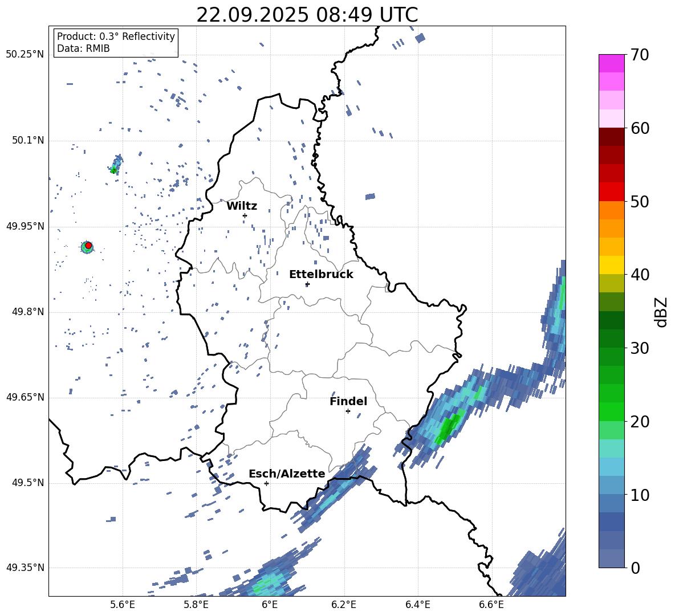Click the magenta swatch at top of colorbar
The height and width of the screenshot is (616, 675).
click(611, 63)
